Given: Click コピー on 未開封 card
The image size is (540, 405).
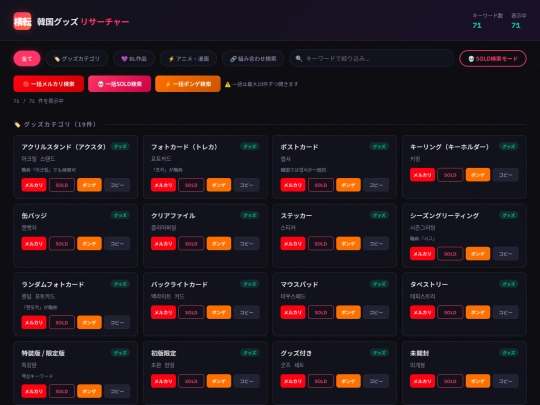Looking at the screenshot, I should pyautogui.click(x=506, y=381).
